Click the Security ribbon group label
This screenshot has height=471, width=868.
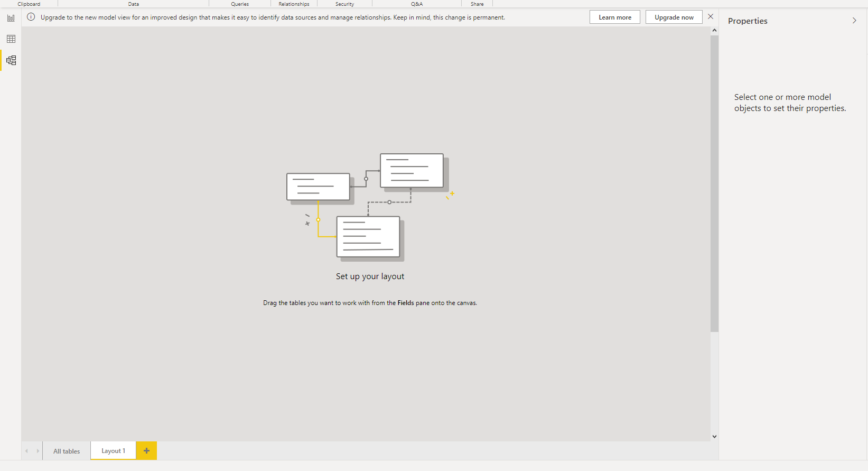[x=344, y=4]
